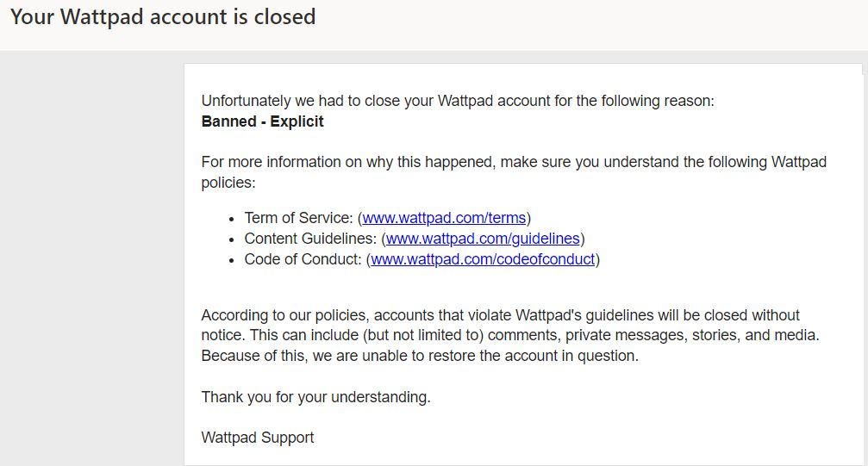Click the "Because of this, we are unable" sentence
This screenshot has width=868, height=466.
point(419,356)
